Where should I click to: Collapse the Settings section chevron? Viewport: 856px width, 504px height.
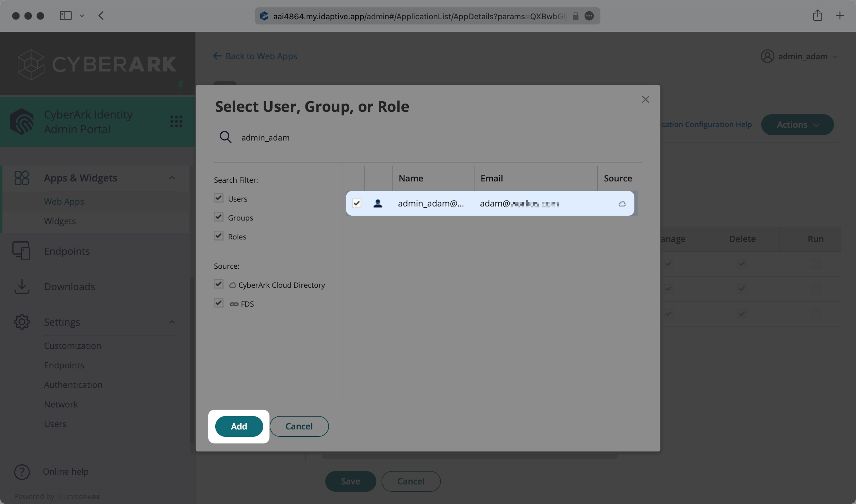(x=172, y=322)
